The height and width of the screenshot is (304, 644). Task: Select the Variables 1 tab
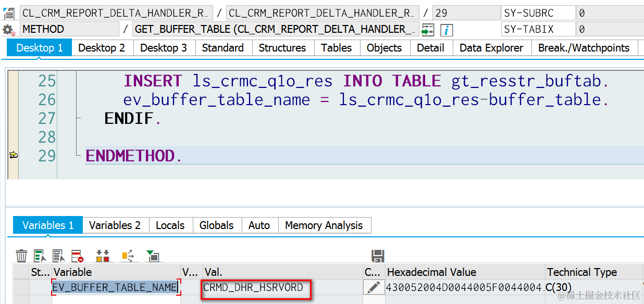click(x=48, y=225)
